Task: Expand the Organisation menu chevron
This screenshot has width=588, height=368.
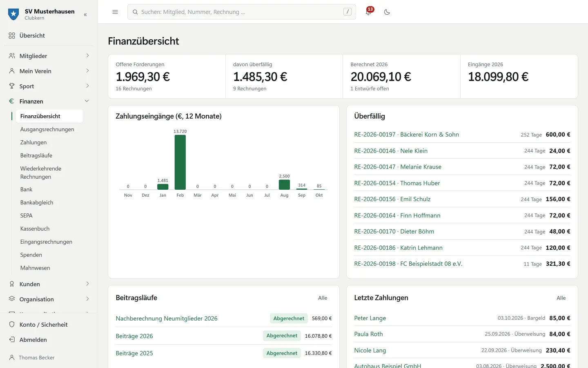Action: click(x=87, y=299)
